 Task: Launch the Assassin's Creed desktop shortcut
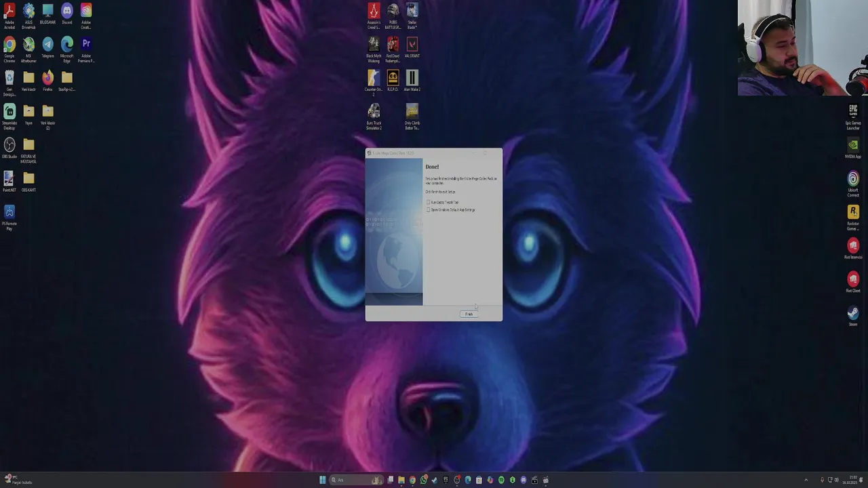point(374,16)
